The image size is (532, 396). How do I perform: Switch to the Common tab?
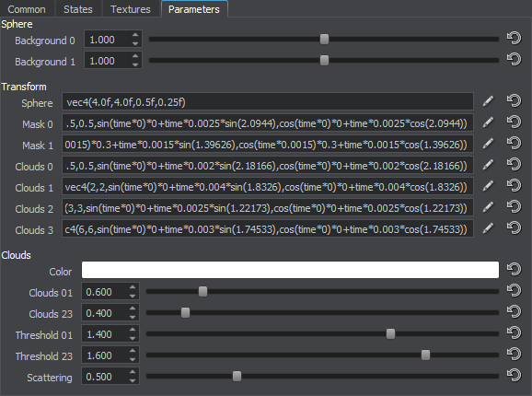pos(27,9)
